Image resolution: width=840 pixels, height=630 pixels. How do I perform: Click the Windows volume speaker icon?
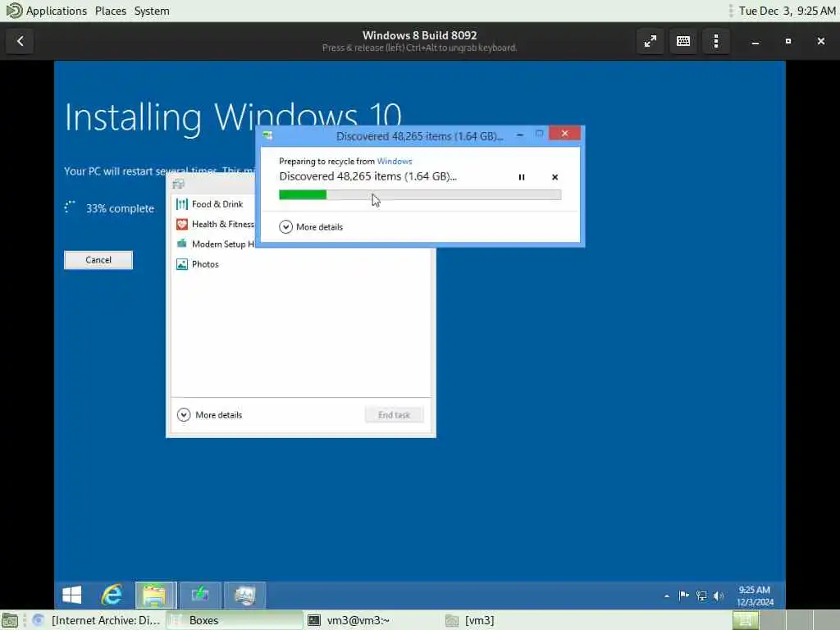click(x=718, y=596)
